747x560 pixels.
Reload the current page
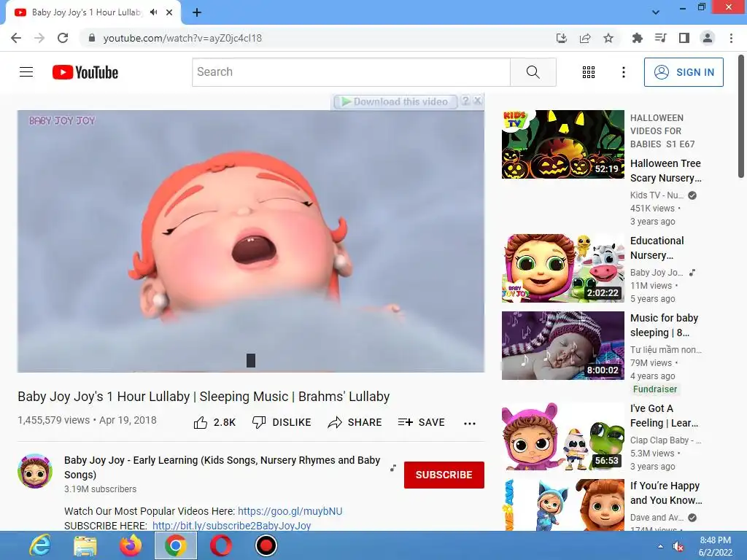63,38
